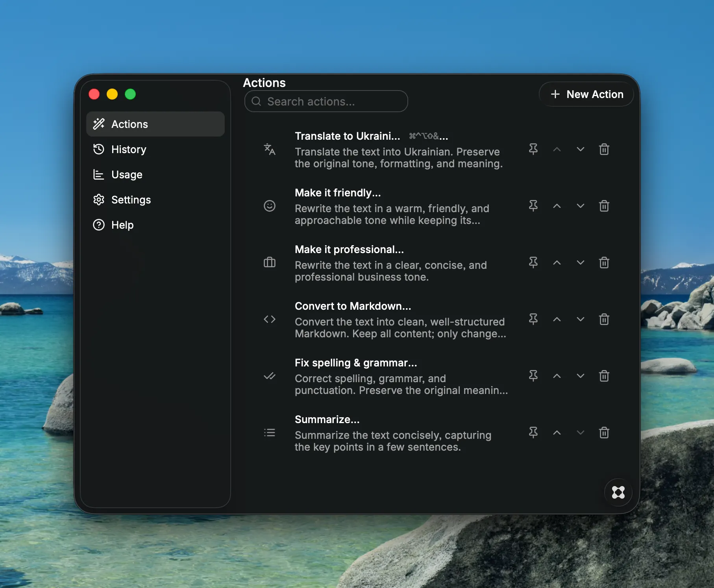Image resolution: width=714 pixels, height=588 pixels.
Task: Move Make it friendly action up
Action: tap(557, 206)
